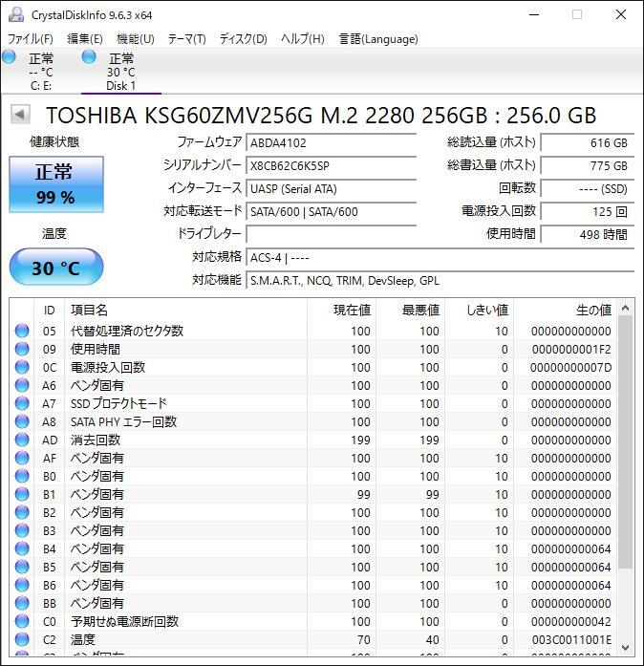Click the rotation rate value ---- (SSD)

click(587, 188)
